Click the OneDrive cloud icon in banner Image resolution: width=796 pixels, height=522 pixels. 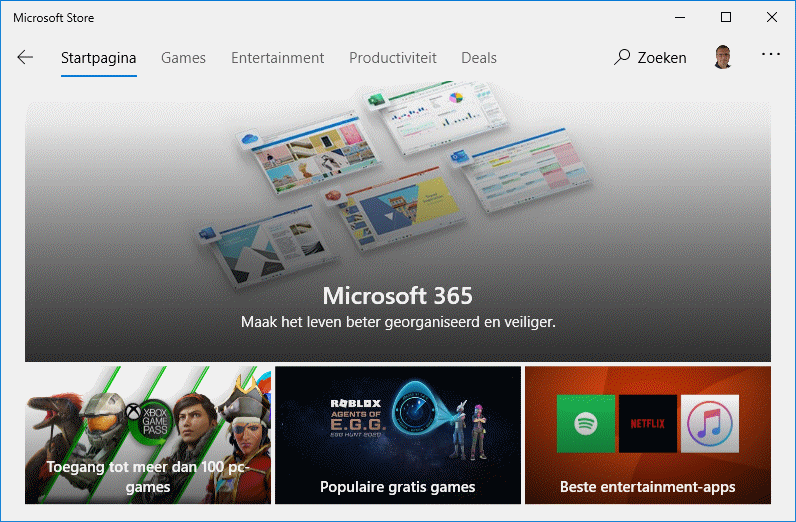[249, 139]
